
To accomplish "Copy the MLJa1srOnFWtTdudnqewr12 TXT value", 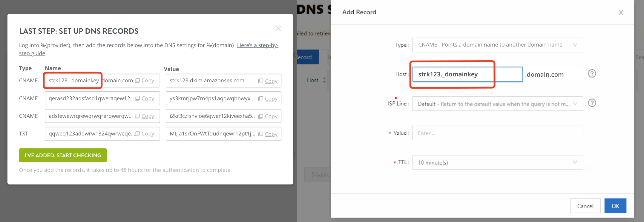I will [x=268, y=134].
